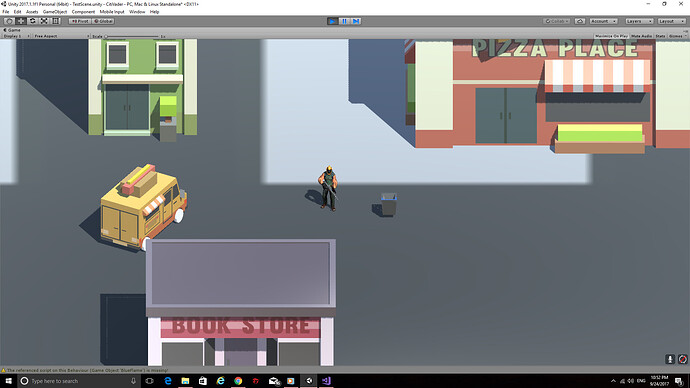Adjust the Game view Scale slider
690x388 pixels.
(132, 36)
